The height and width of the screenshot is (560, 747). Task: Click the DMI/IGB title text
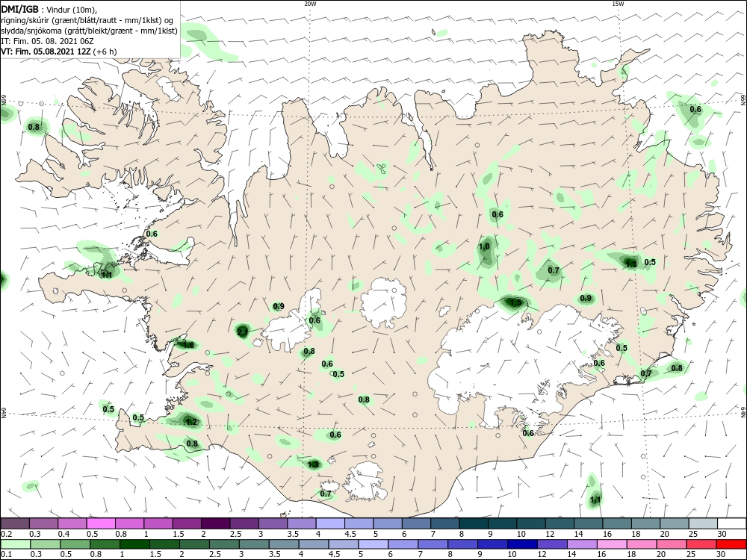pos(19,9)
